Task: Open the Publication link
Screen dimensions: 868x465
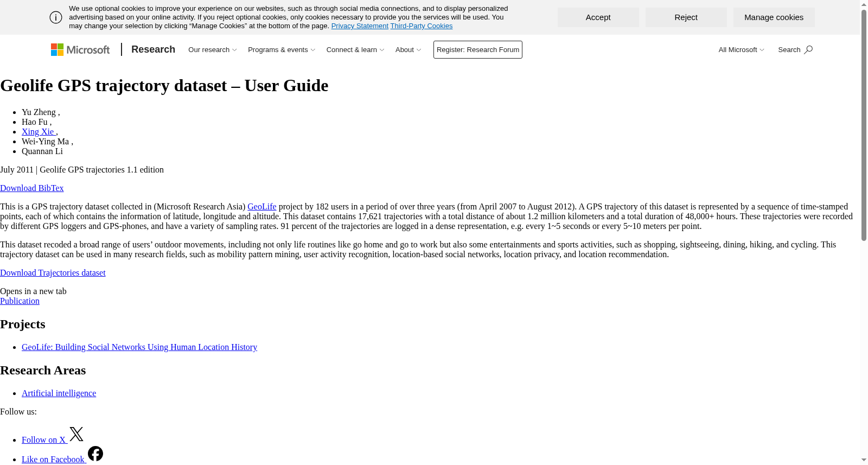Action: (20, 301)
